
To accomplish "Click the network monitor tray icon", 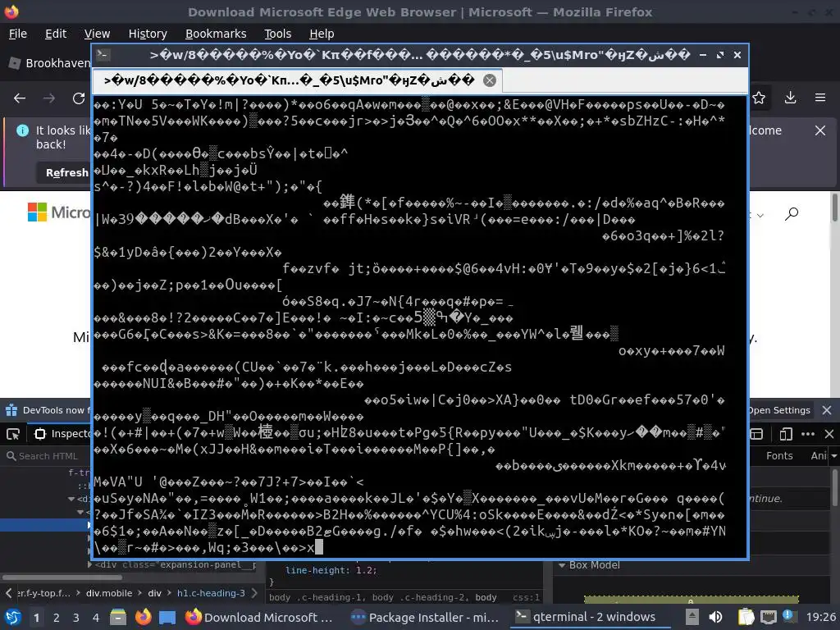I will tap(768, 617).
